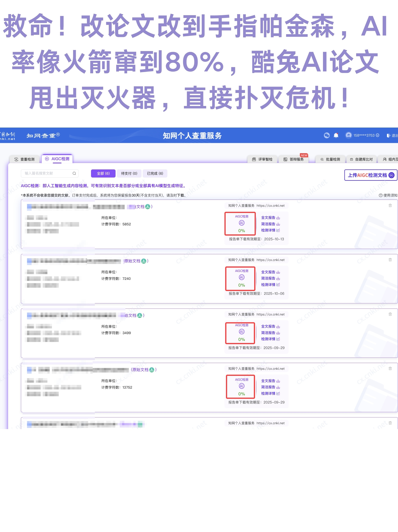The height and width of the screenshot is (532, 398).
Task: Click the user avatar icon
Action: [348, 135]
